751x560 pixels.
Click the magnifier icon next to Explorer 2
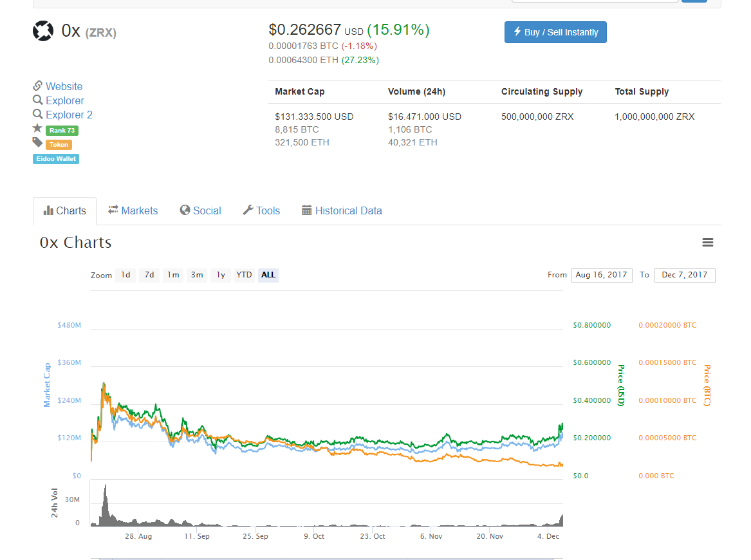tap(38, 115)
